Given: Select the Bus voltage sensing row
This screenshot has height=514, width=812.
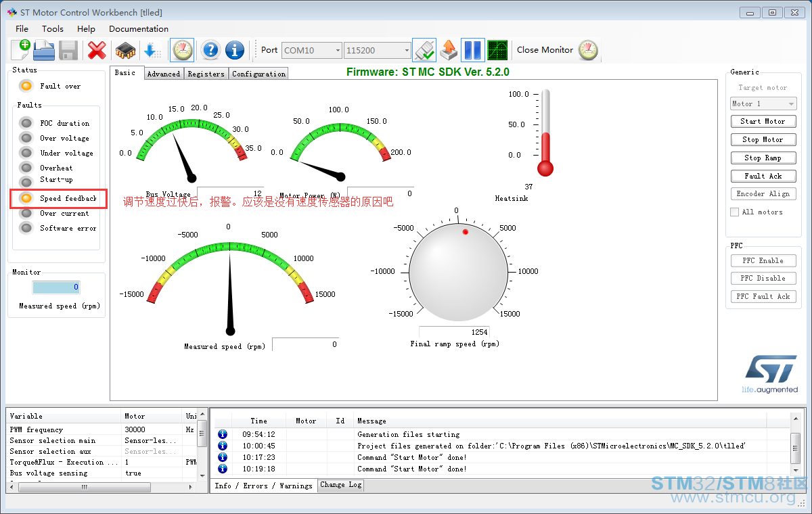Looking at the screenshot, I should (x=102, y=473).
